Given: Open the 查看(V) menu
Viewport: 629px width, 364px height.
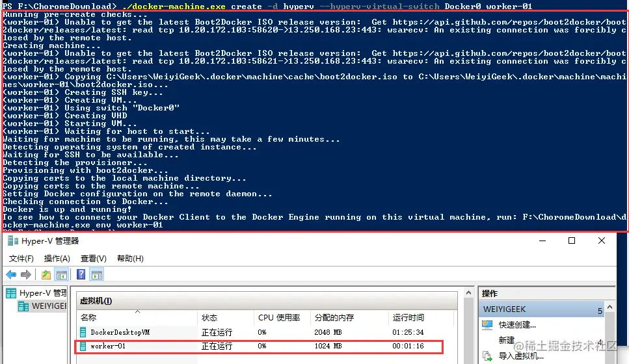Looking at the screenshot, I should coord(94,259).
